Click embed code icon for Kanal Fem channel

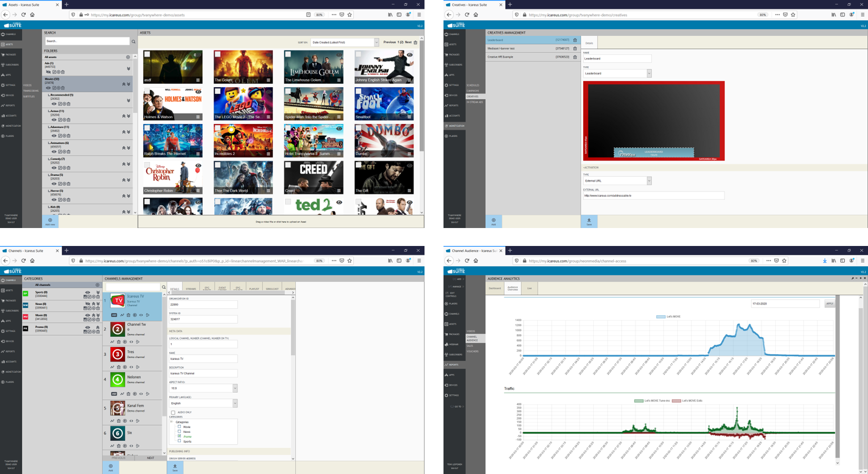(x=131, y=421)
